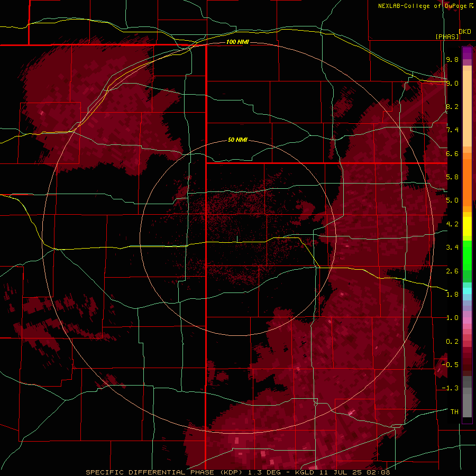Select the 4.2 scale value

(452, 224)
